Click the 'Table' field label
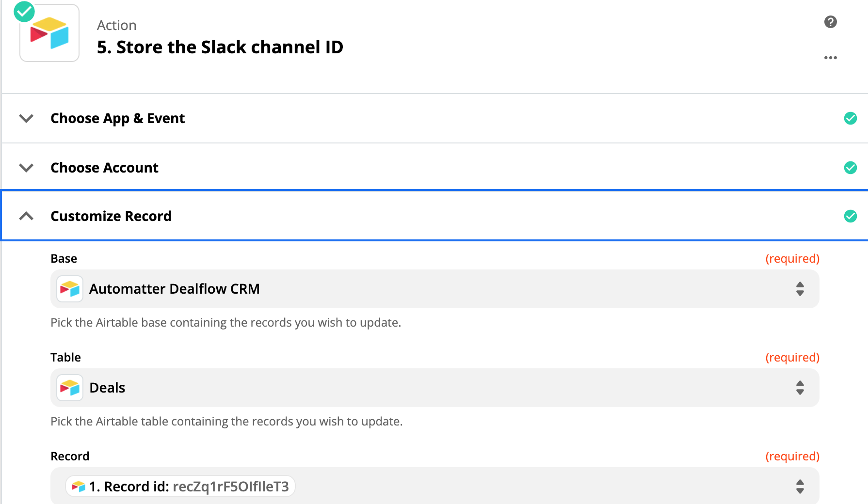 tap(66, 358)
